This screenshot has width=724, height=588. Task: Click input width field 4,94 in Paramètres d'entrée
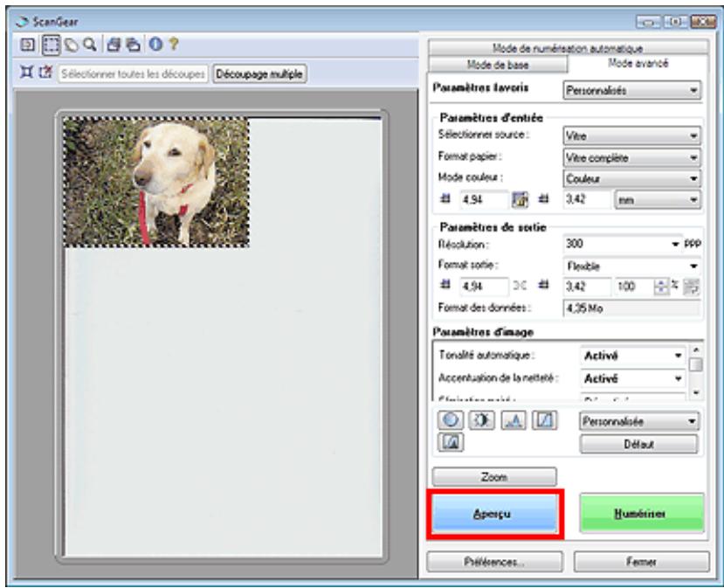pyautogui.click(x=484, y=200)
